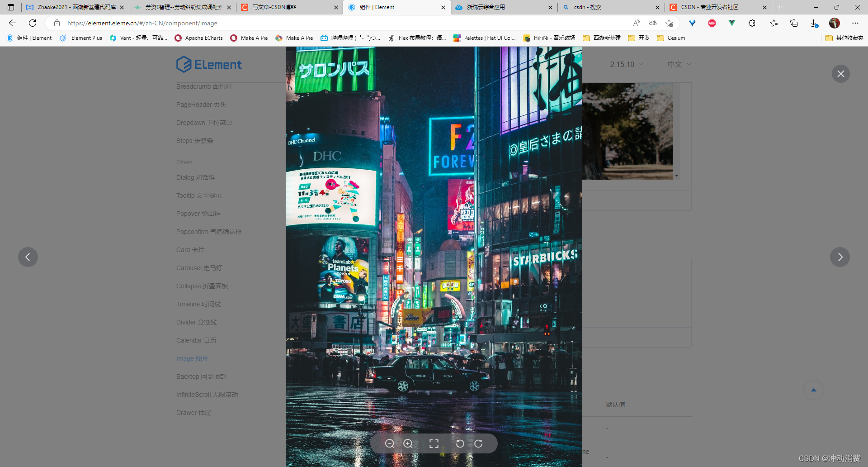Image resolution: width=868 pixels, height=467 pixels.
Task: Open browser collections
Action: [794, 23]
